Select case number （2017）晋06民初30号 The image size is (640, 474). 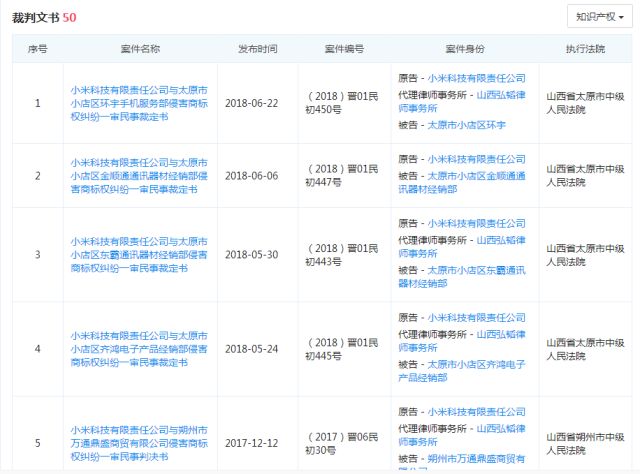point(342,443)
